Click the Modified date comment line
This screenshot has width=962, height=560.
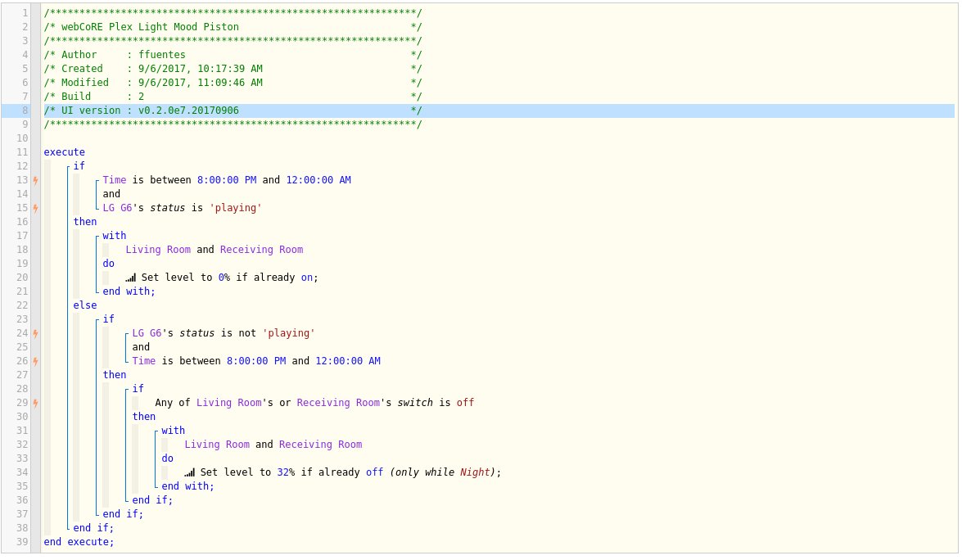point(233,83)
